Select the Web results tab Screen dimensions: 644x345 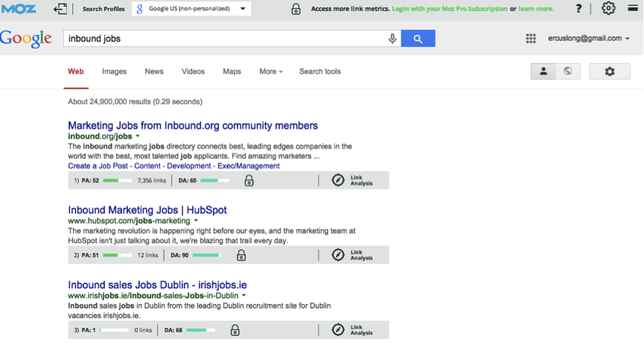[x=76, y=71]
